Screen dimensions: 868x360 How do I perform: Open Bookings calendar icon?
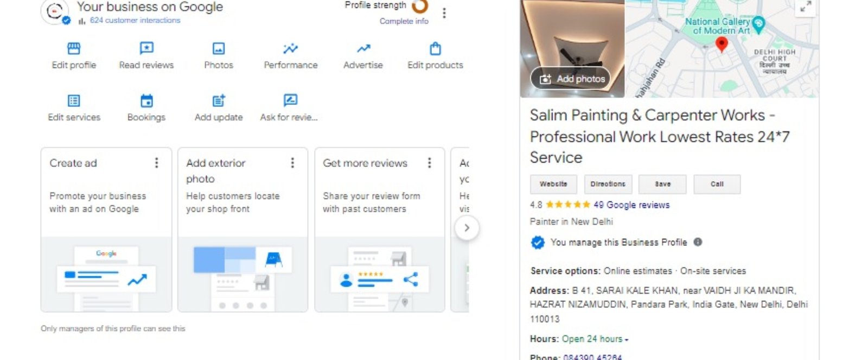tap(146, 101)
